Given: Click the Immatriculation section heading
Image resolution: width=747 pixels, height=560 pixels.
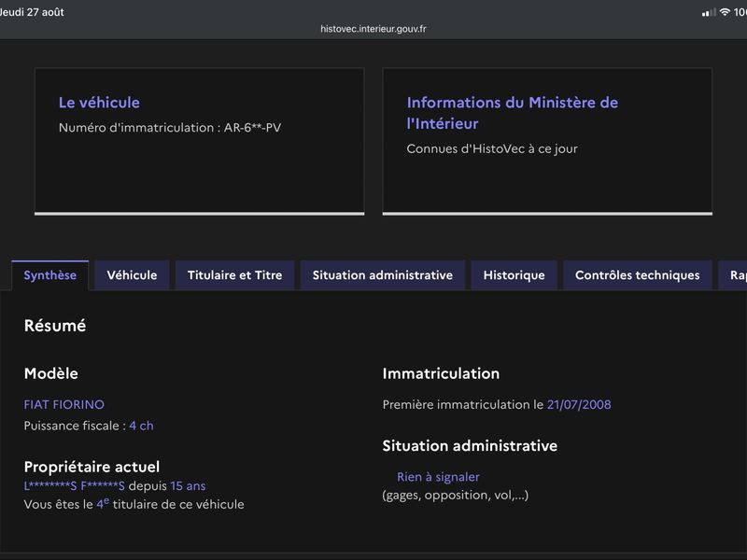Looking at the screenshot, I should click(x=441, y=374).
